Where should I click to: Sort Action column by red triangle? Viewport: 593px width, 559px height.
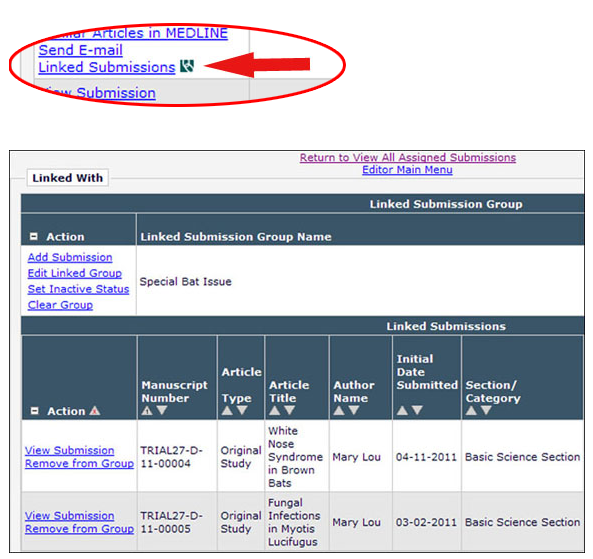95,410
